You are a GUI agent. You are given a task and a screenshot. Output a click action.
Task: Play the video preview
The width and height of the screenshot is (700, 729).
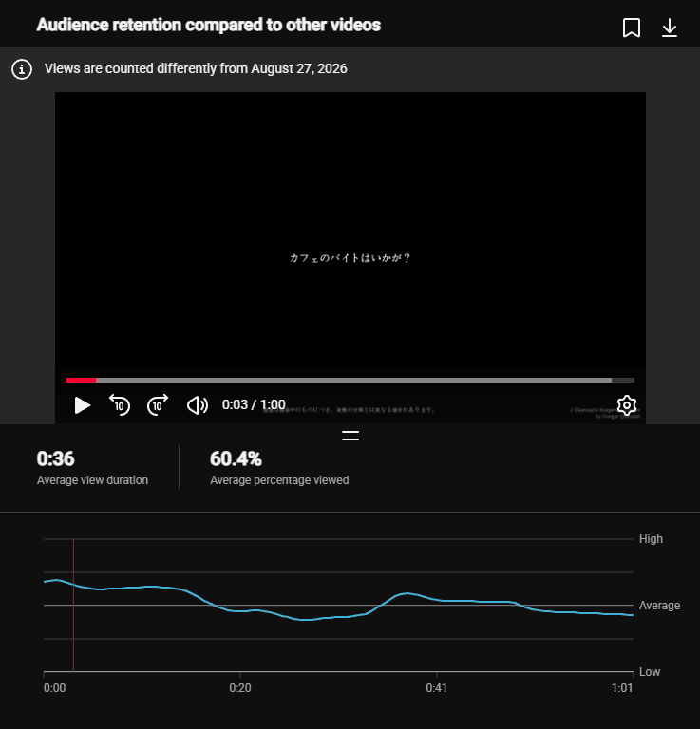click(83, 405)
